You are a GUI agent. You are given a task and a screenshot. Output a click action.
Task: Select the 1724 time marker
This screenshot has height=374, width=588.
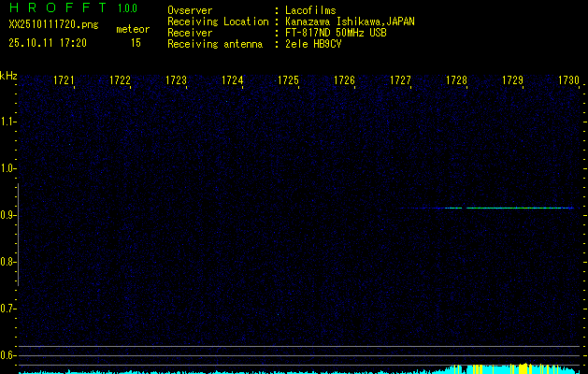click(x=233, y=81)
